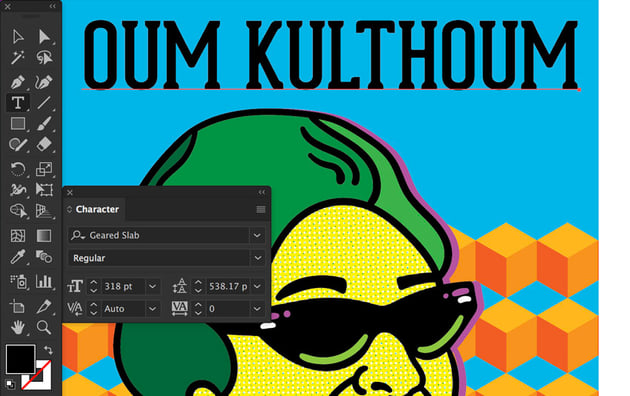
Task: Click the Character panel tab
Action: 97,209
